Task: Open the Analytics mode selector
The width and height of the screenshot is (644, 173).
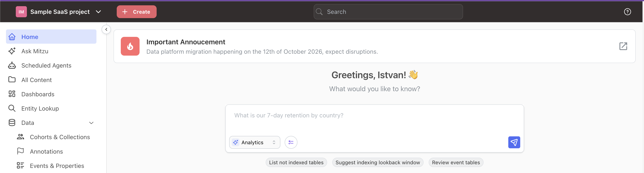Action: (255, 142)
